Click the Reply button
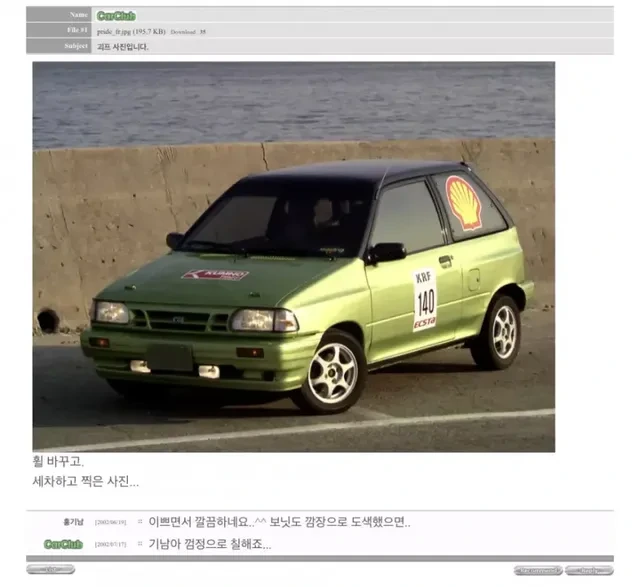The image size is (640, 587). (x=589, y=570)
